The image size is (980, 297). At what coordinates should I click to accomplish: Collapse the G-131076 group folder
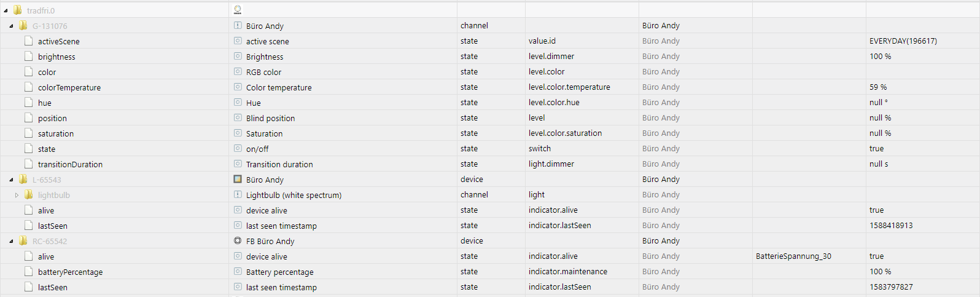click(x=11, y=26)
